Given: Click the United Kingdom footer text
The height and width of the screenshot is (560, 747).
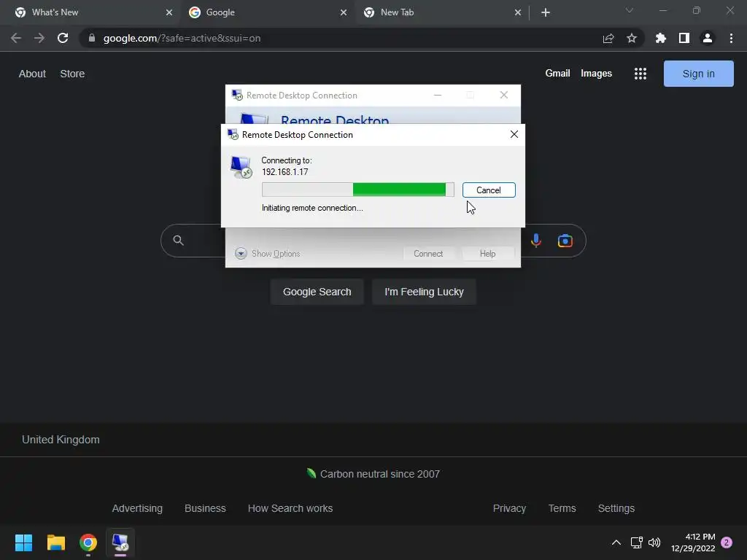Looking at the screenshot, I should click(x=61, y=440).
